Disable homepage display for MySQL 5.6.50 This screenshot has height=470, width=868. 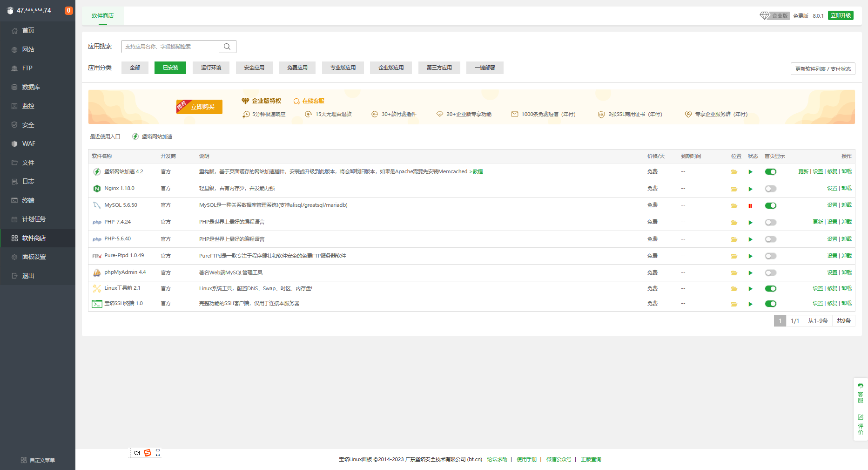771,205
